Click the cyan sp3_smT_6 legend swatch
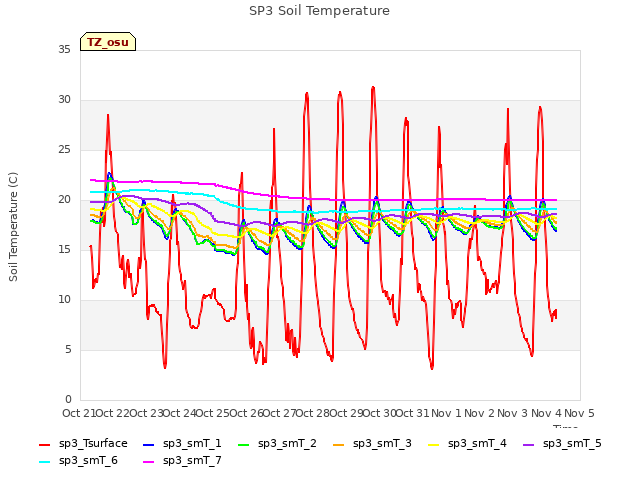Screen dimensions: 640x480 [x=44, y=462]
